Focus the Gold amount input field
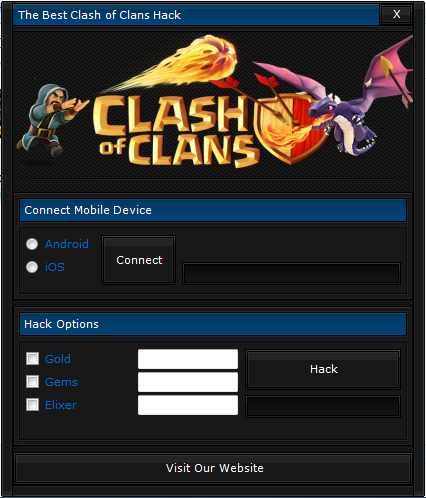Image resolution: width=426 pixels, height=498 pixels. (188, 359)
